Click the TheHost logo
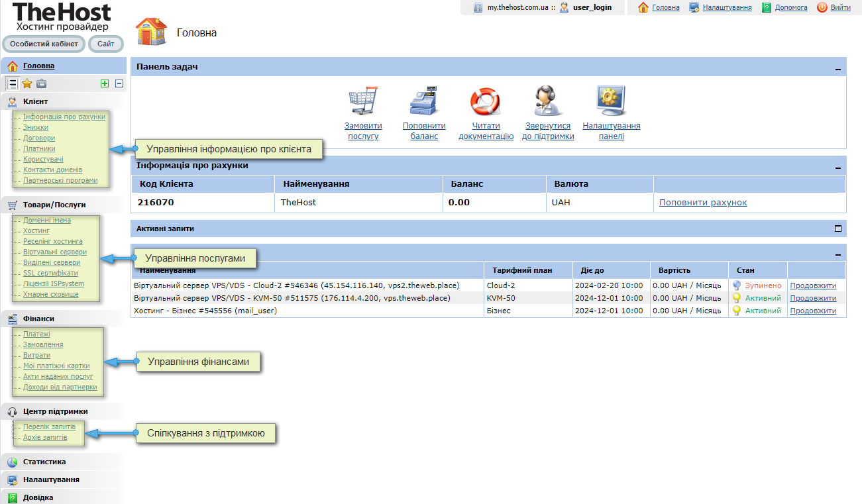The image size is (862, 504). [x=62, y=17]
